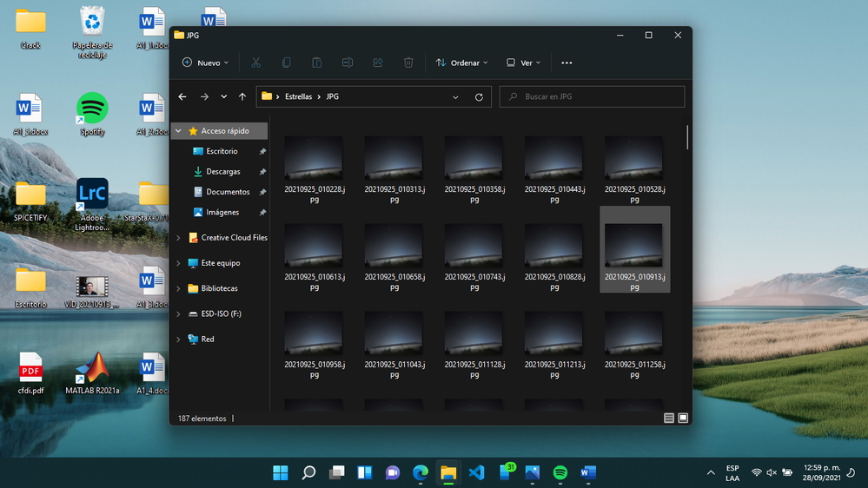
Task: Open the three-dots See more menu
Action: tap(567, 63)
